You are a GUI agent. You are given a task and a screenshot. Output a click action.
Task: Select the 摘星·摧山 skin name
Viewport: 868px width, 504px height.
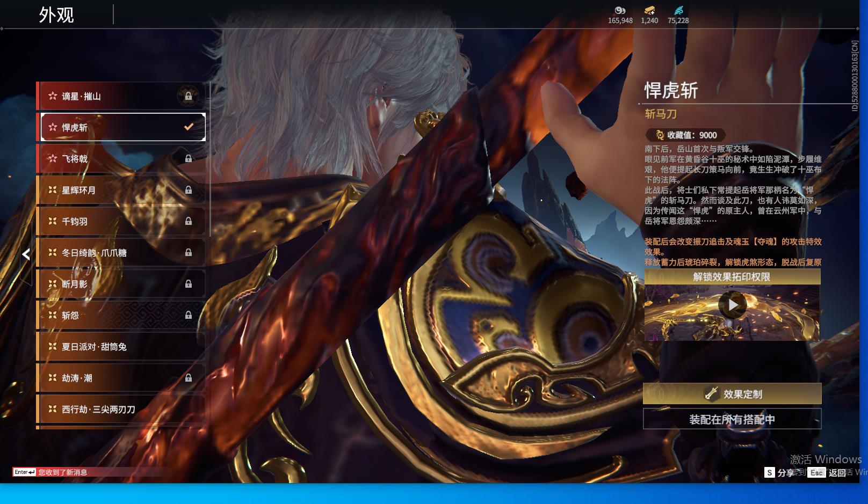coord(81,96)
